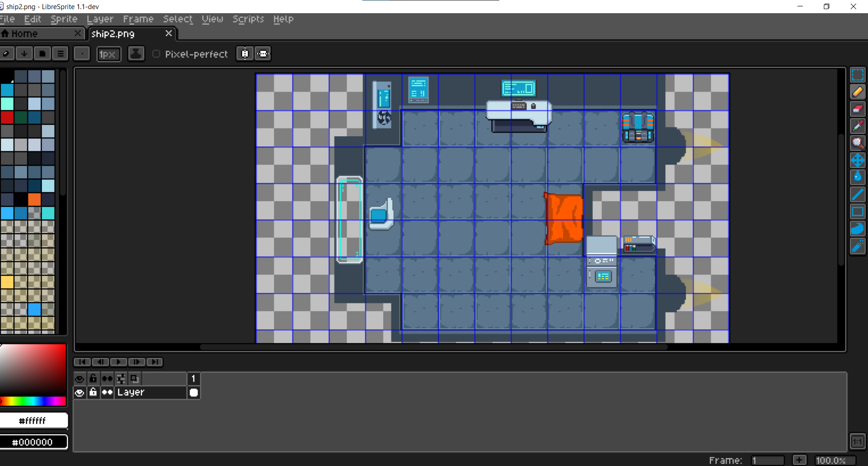Enable the Pixel-perfect checkbox
The image size is (868, 466).
pos(156,54)
